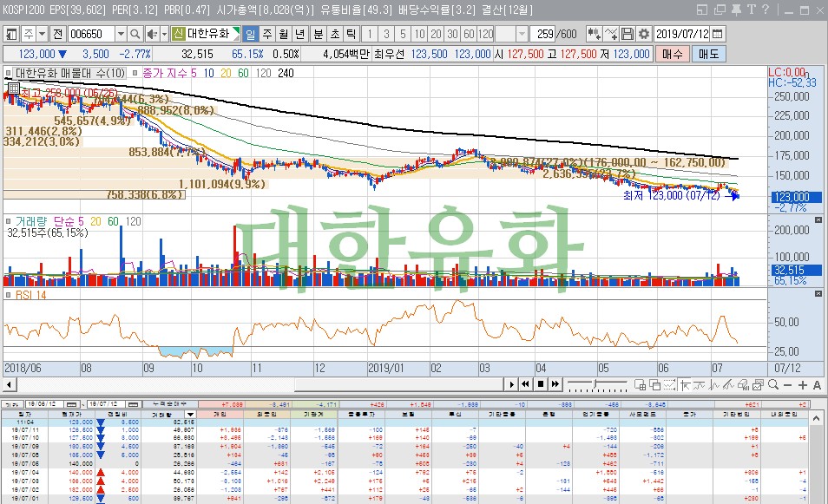Click the chart magnifier zoom icon
This screenshot has width=828, height=504.
coord(773,384)
